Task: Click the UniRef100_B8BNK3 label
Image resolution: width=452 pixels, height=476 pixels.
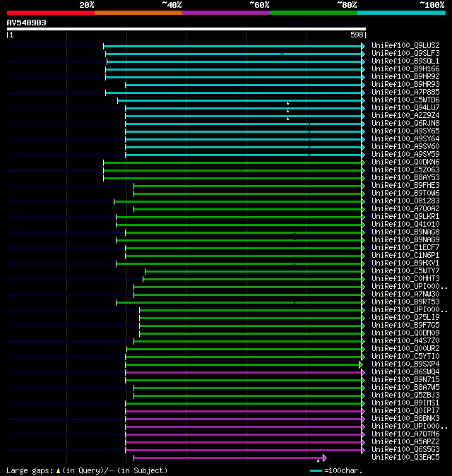Action: [x=405, y=419]
